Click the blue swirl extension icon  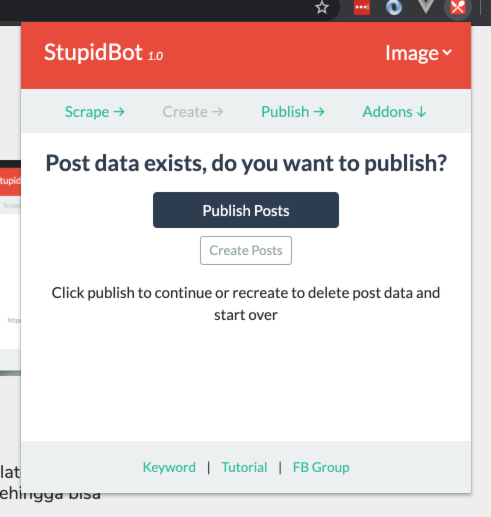pyautogui.click(x=394, y=7)
